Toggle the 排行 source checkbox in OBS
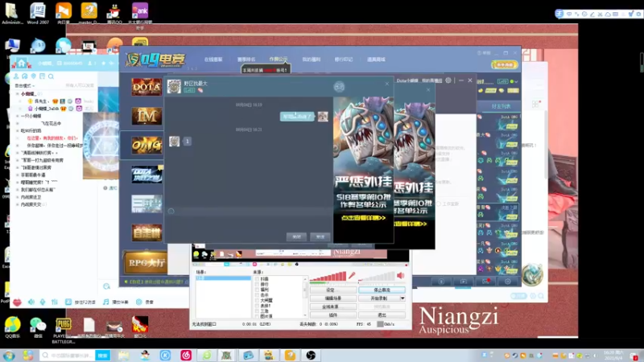The width and height of the screenshot is (644, 362). (x=257, y=284)
